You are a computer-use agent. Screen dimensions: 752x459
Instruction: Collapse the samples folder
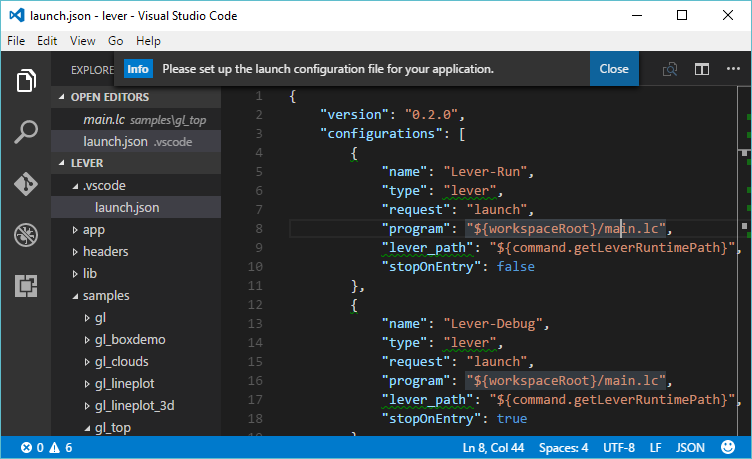(x=106, y=296)
